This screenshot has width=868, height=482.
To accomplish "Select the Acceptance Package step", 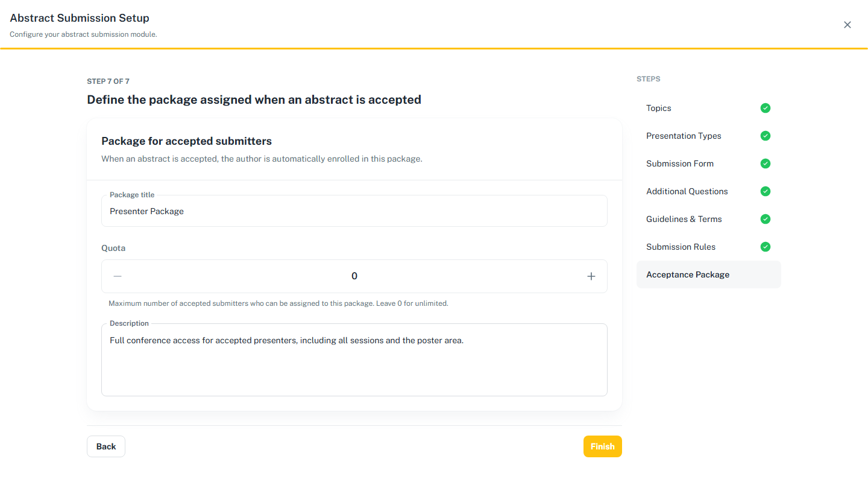I will click(709, 274).
